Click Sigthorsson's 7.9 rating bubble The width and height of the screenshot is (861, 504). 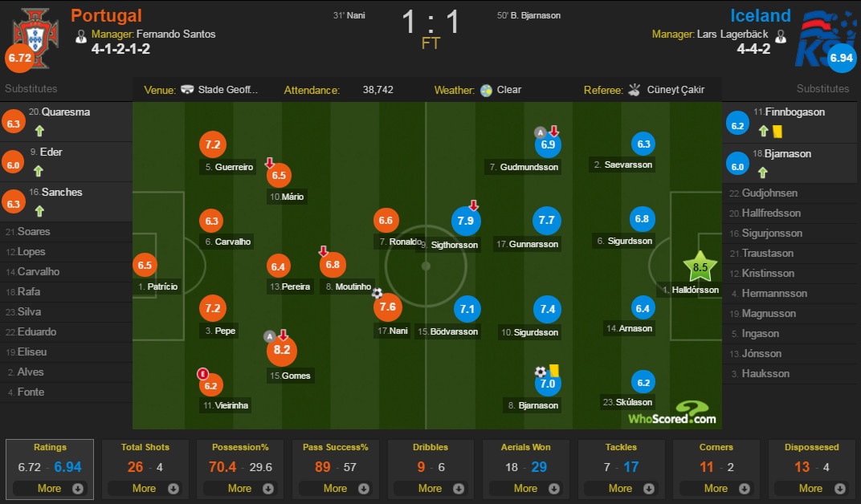(x=464, y=221)
